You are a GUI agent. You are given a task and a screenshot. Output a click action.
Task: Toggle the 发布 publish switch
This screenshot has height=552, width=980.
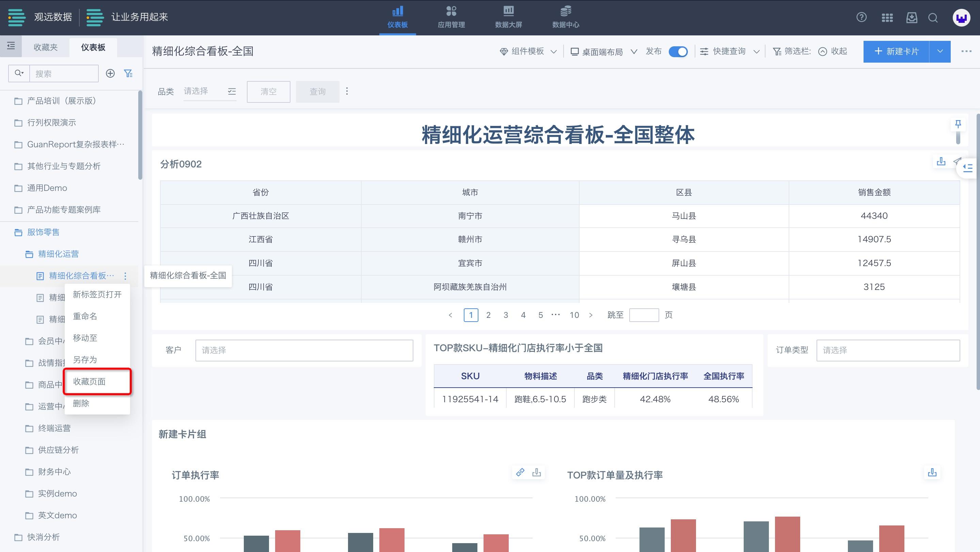(x=678, y=51)
